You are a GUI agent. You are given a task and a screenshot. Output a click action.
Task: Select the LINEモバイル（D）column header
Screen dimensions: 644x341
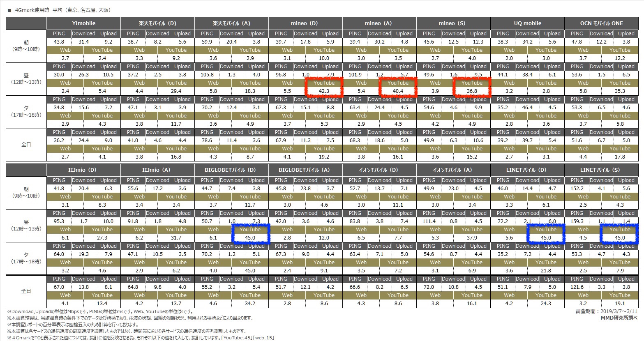tap(527, 170)
